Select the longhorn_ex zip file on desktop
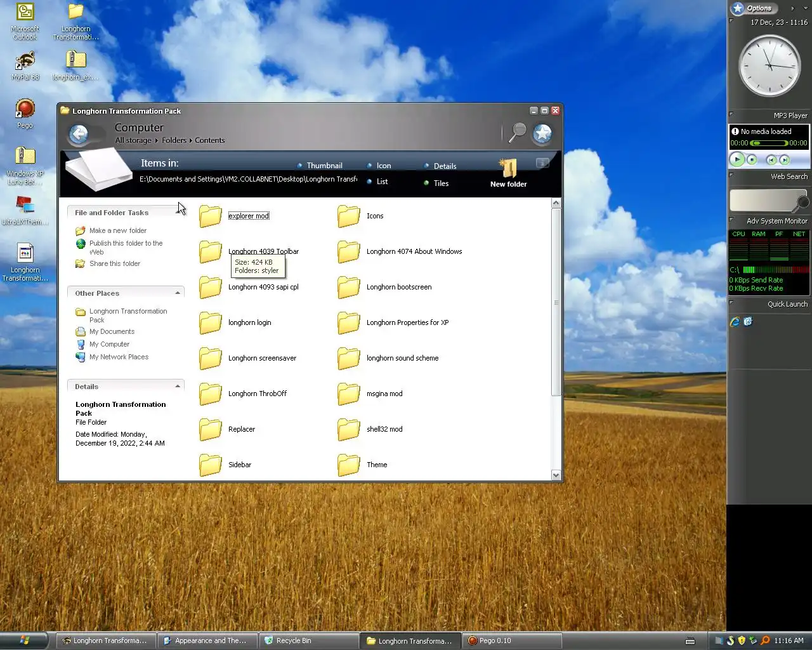812x650 pixels. 75,65
